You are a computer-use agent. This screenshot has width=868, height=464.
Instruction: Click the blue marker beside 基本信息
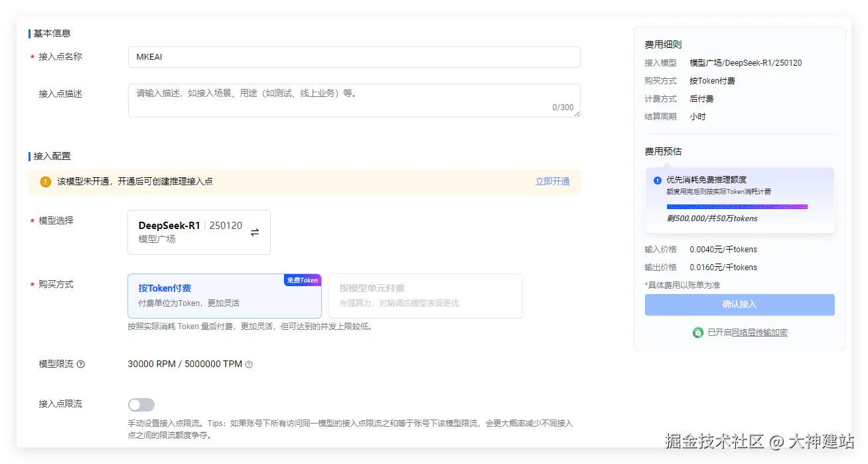[29, 33]
